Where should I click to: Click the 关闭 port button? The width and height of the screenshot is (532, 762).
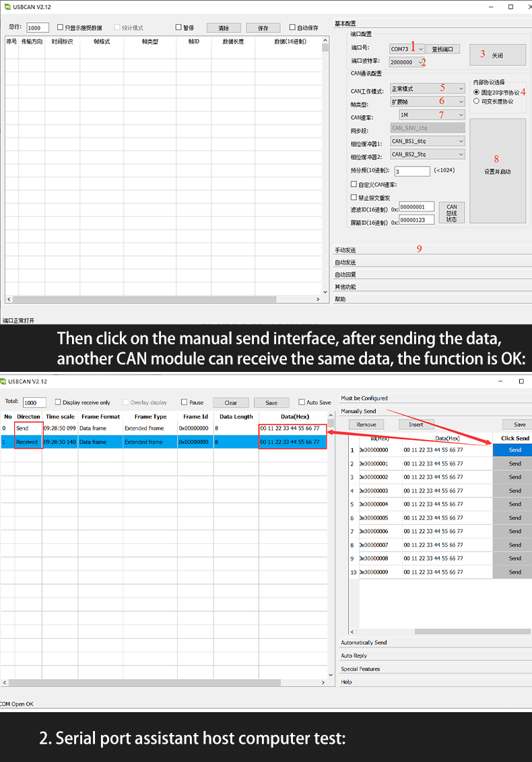[498, 55]
